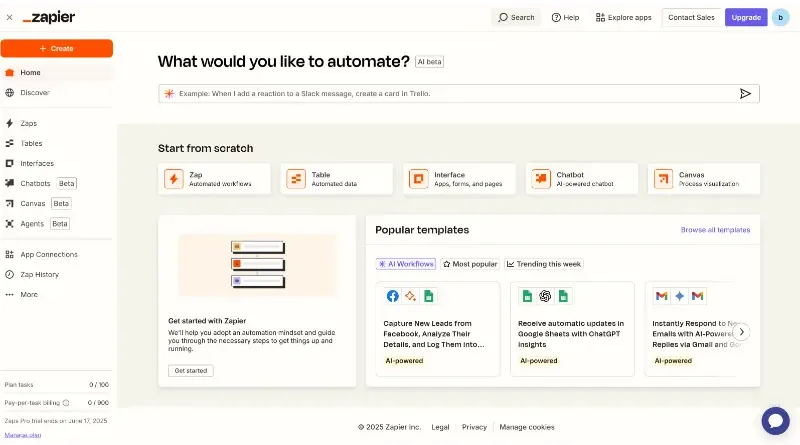This screenshot has height=445, width=800.
Task: Click the Discover globe icon
Action: click(x=9, y=92)
